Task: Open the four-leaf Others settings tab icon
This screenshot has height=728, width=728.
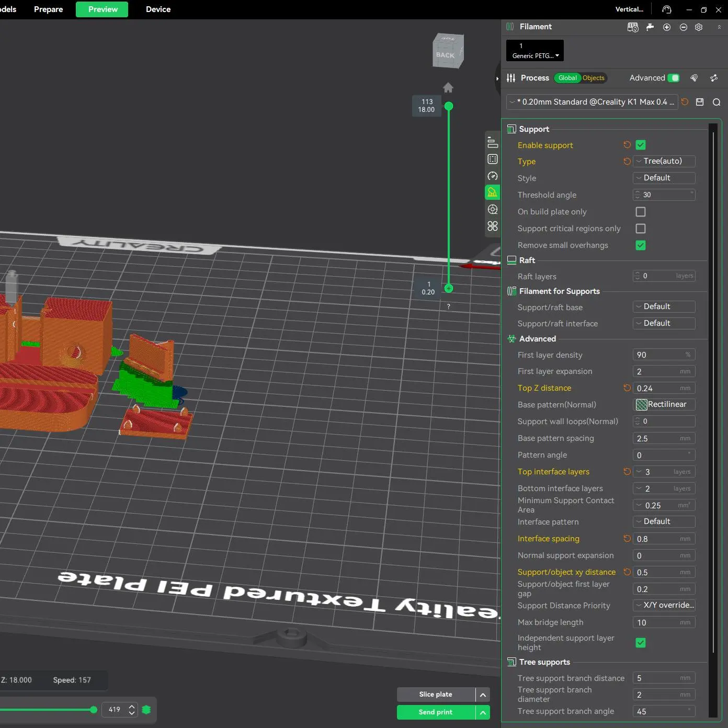Action: pyautogui.click(x=493, y=226)
